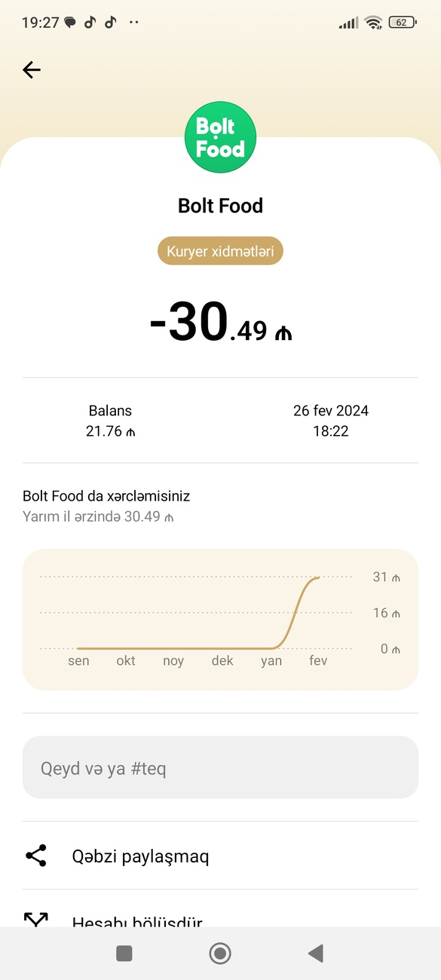Select Qəbzi paylaşmaq option
Screen dimensions: 441x980
220,856
